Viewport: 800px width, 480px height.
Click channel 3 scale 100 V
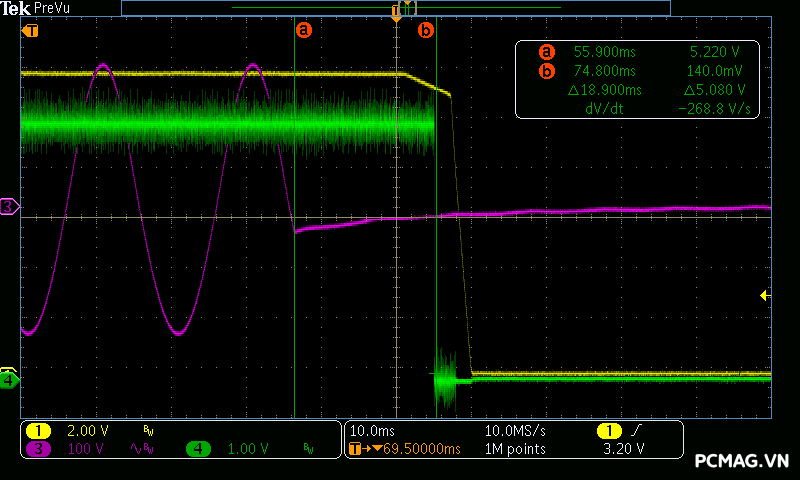click(86, 449)
